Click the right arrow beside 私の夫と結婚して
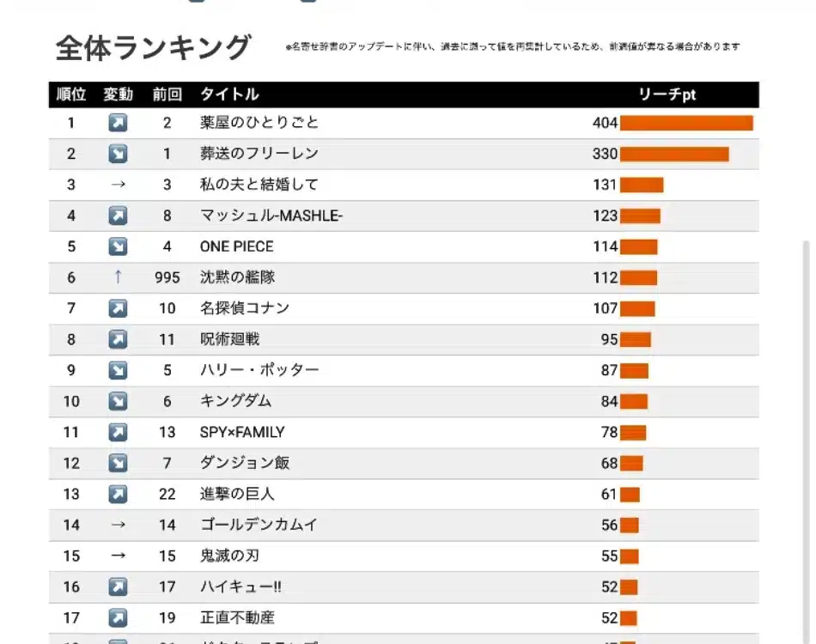 tap(118, 185)
